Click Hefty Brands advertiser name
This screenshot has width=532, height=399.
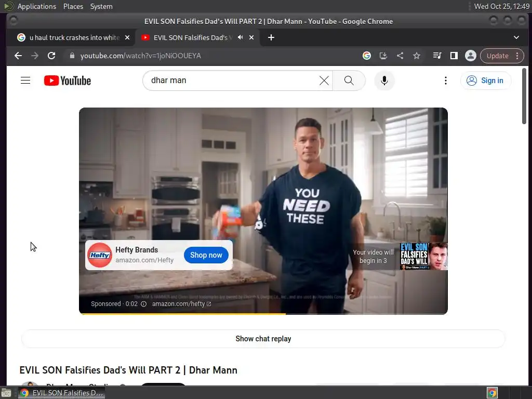tap(137, 250)
